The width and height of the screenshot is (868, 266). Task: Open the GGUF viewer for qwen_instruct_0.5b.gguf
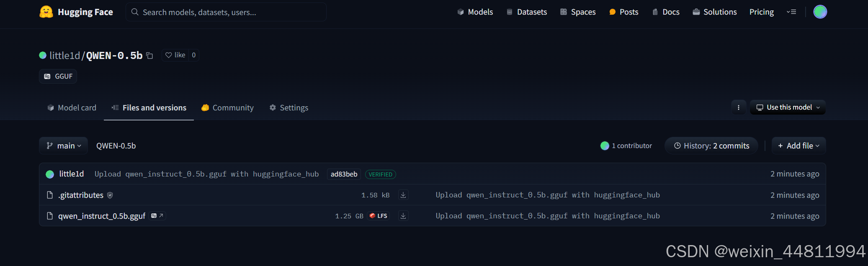[x=157, y=216]
